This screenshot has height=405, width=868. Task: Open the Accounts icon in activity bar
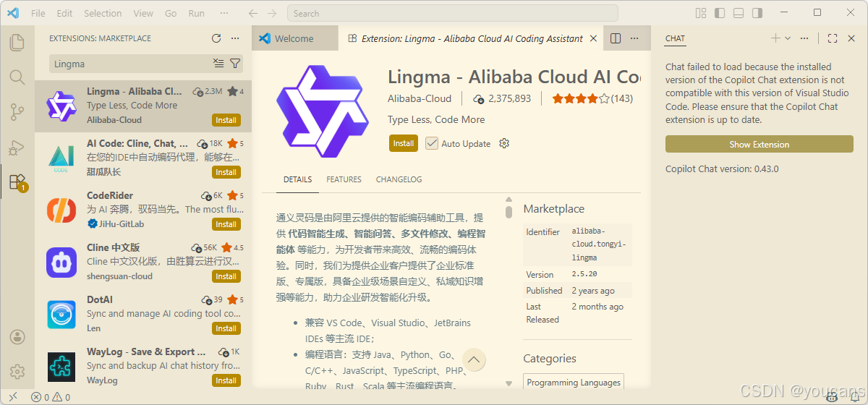point(17,337)
